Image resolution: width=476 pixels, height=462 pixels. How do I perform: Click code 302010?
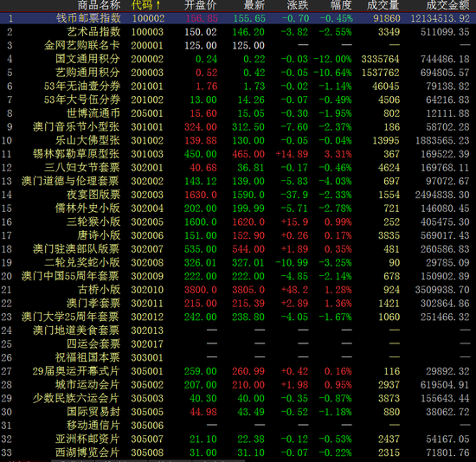(147, 290)
